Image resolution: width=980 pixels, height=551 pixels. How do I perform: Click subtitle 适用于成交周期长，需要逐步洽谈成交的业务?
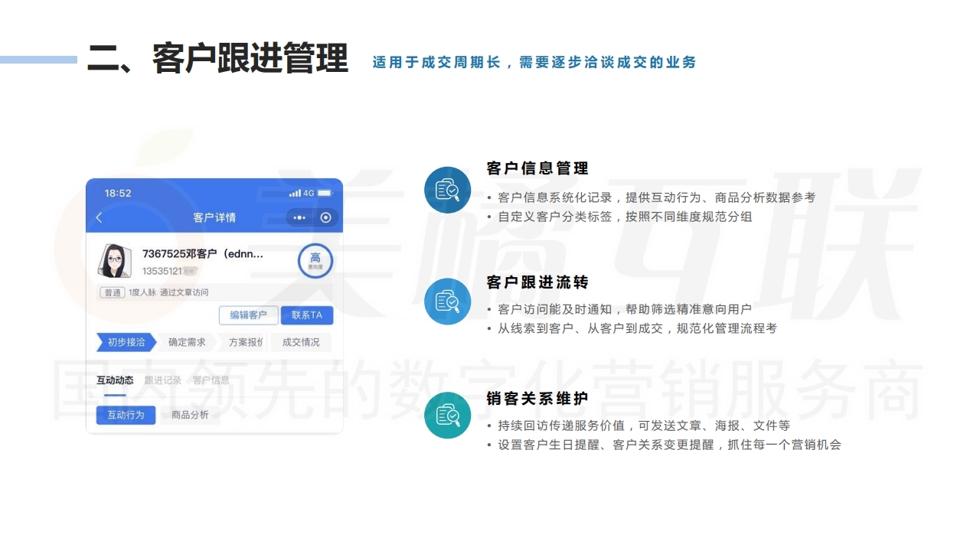(534, 62)
